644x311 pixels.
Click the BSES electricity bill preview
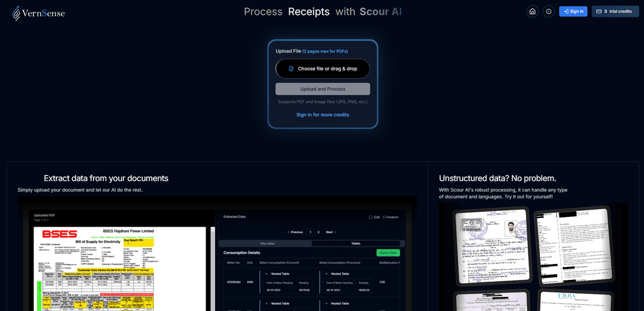[x=119, y=269]
